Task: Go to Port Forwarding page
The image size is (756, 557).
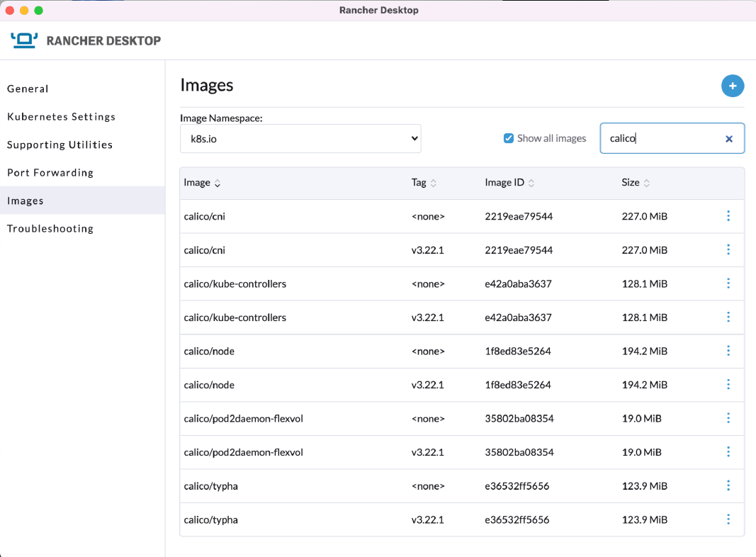Action: pyautogui.click(x=50, y=173)
